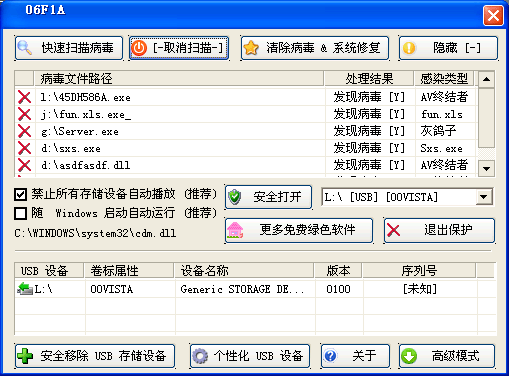Click the 卷标属性 column header
Image resolution: width=509 pixels, height=376 pixels.
[x=129, y=271]
